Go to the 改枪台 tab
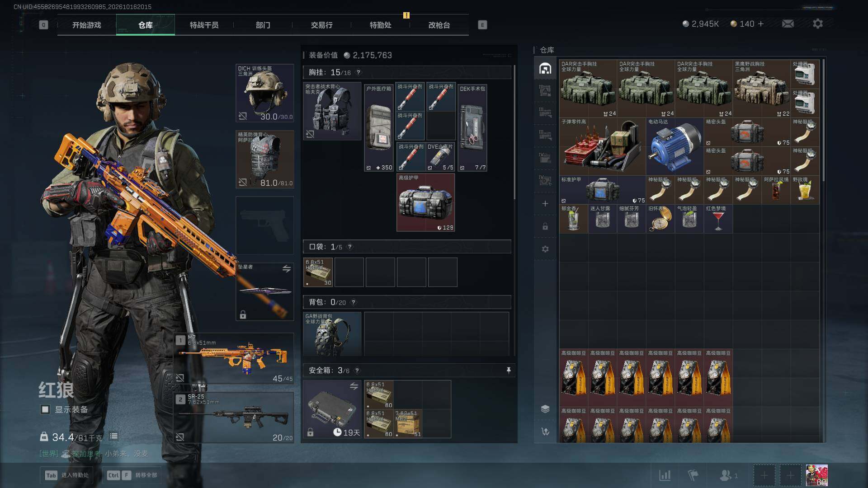Image resolution: width=868 pixels, height=488 pixels. tap(439, 25)
